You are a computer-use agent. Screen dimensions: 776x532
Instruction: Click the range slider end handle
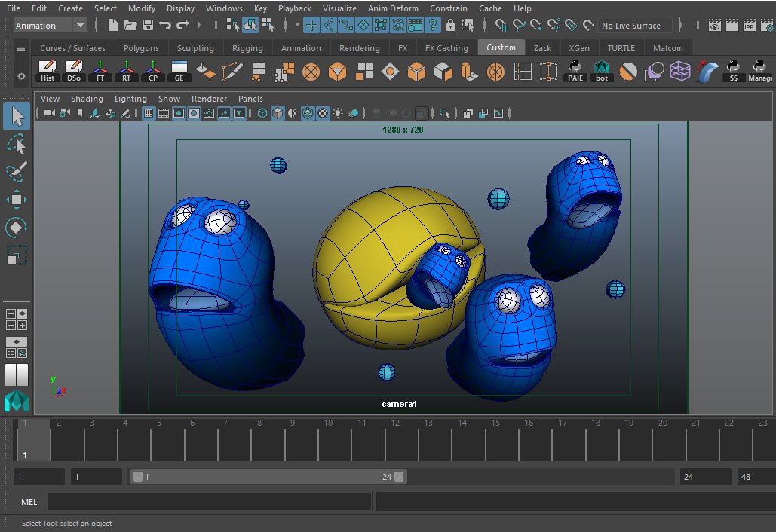click(x=399, y=477)
